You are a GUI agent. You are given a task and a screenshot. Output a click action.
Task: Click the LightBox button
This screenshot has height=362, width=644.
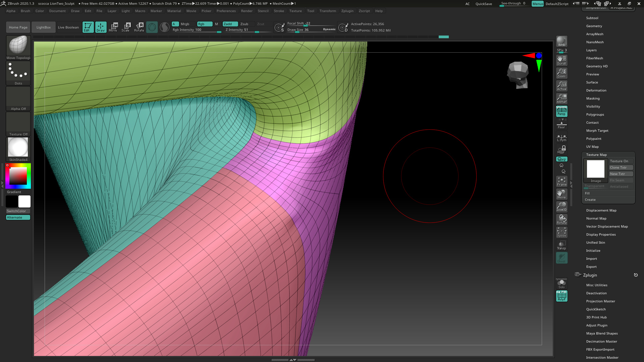pos(44,27)
